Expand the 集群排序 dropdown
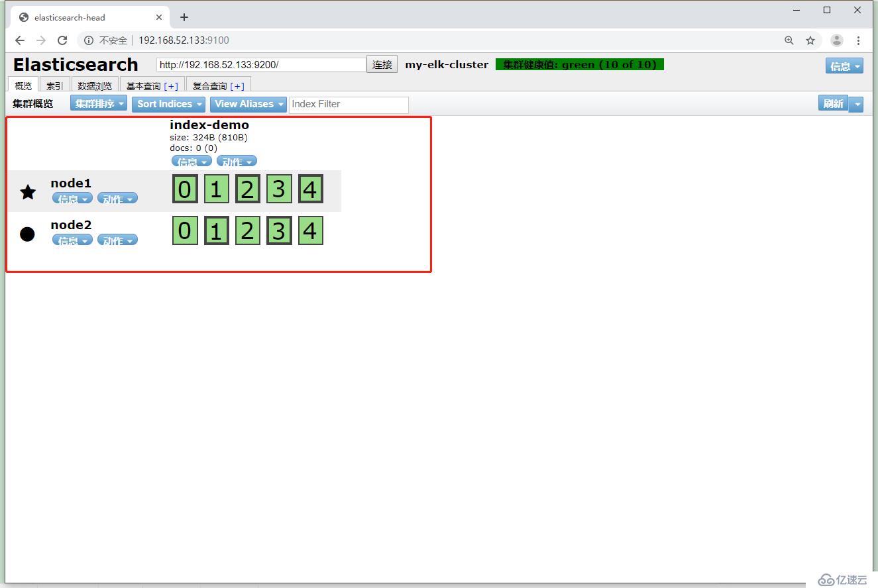The height and width of the screenshot is (588, 878). 99,104
